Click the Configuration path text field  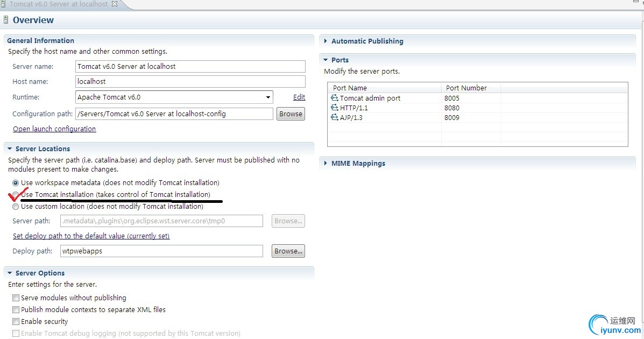point(174,114)
